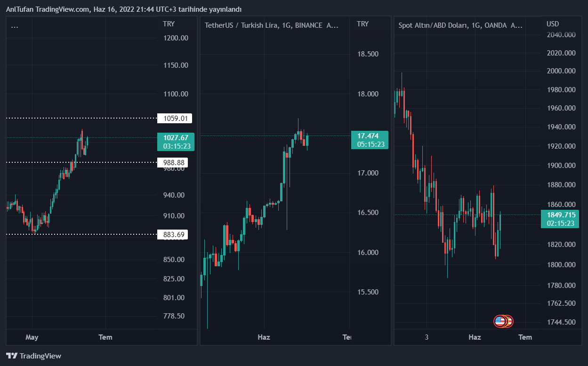This screenshot has width=588, height=366.
Task: Click the 1027.67 current price countdown label
Action: [x=176, y=142]
